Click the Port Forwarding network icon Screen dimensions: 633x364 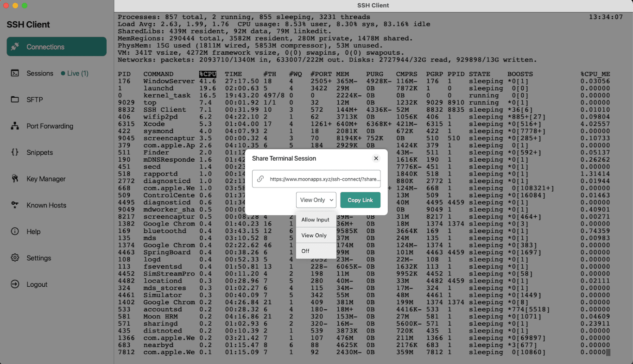click(15, 126)
